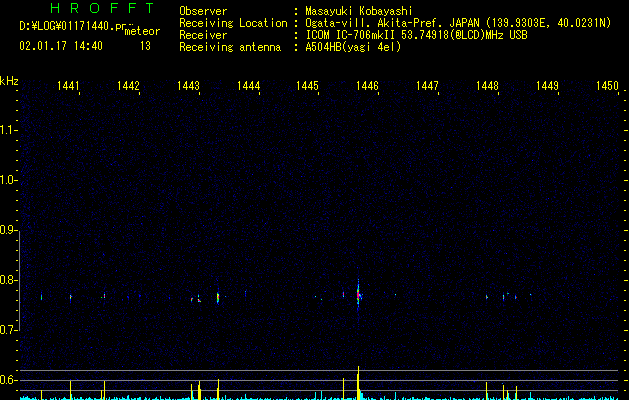Click the 1447 time axis marker
The width and height of the screenshot is (629, 400).
(427, 86)
